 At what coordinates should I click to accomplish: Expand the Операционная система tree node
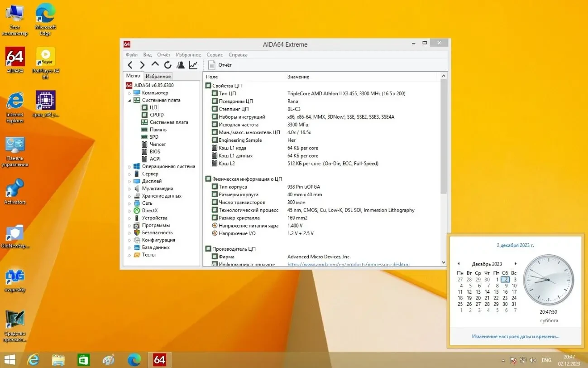pos(130,166)
